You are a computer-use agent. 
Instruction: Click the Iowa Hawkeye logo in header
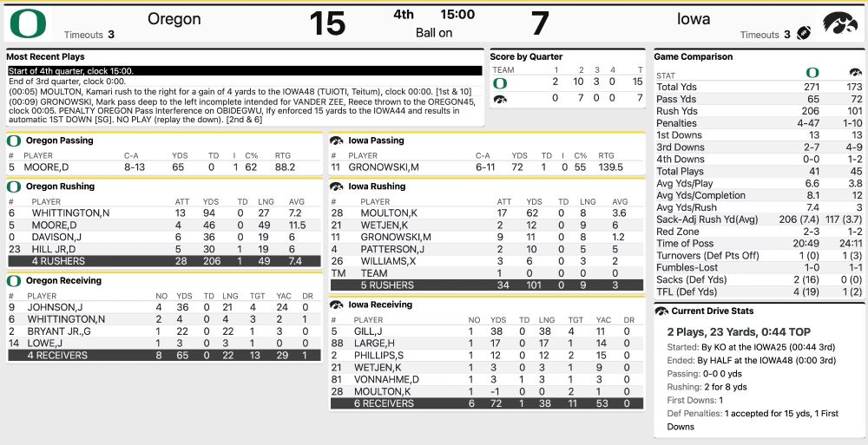pos(839,23)
